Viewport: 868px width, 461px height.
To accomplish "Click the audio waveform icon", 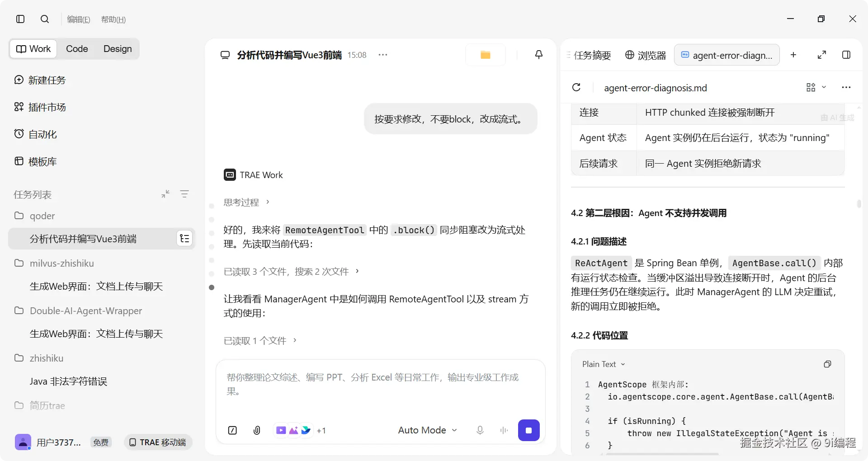I will coord(504,430).
